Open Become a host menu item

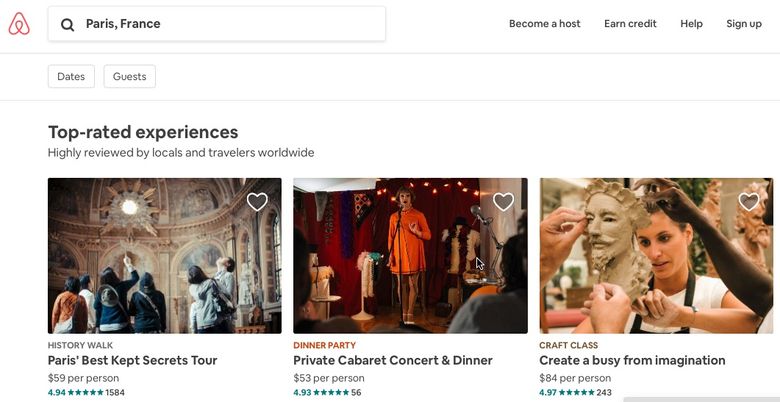click(x=544, y=24)
